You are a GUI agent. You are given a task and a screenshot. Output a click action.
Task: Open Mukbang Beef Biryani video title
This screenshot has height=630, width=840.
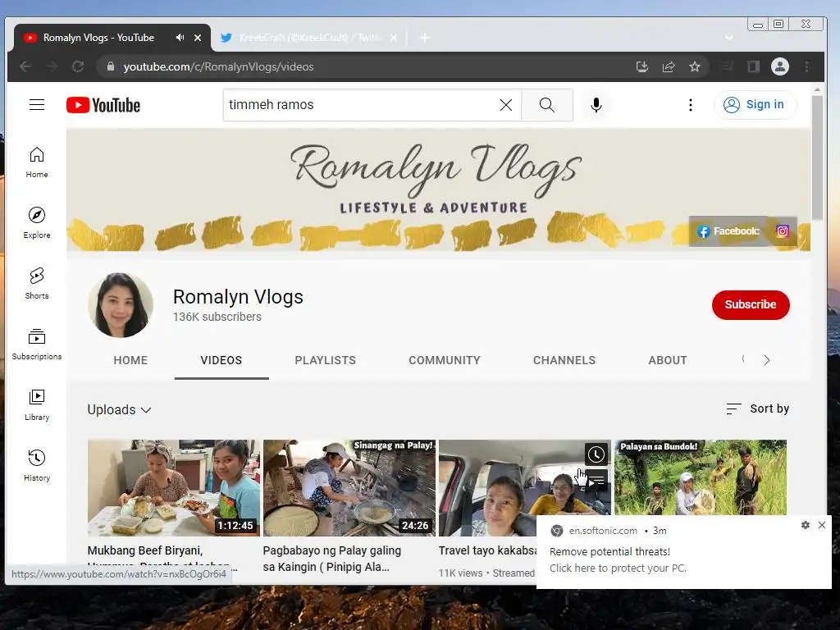point(161,557)
